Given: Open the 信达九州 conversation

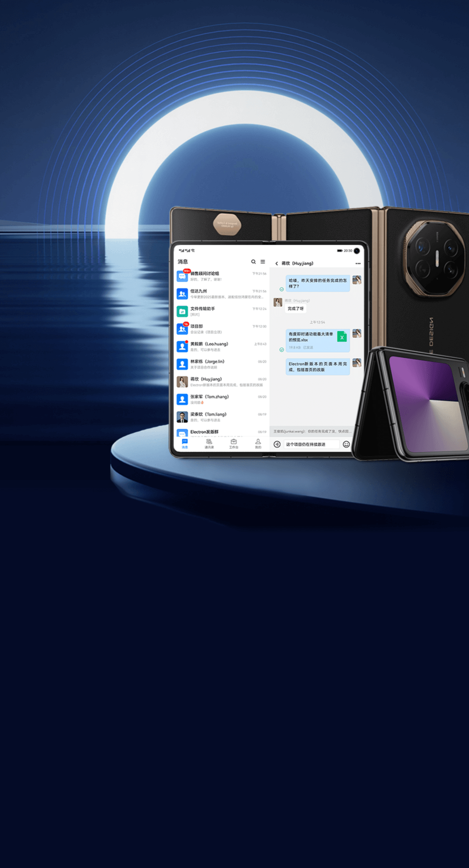Looking at the screenshot, I should coord(222,294).
